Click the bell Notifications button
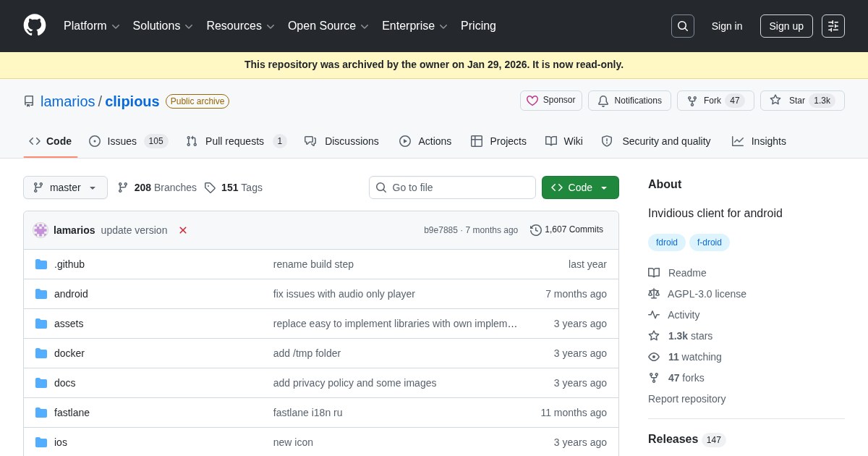Screen dimensions: 868x456 629,101
